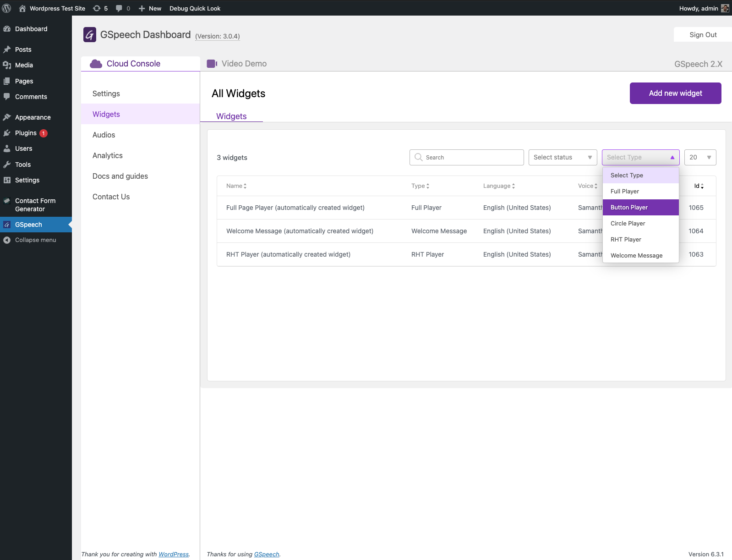Select Widgets in Cloud Console menu

pos(140,114)
